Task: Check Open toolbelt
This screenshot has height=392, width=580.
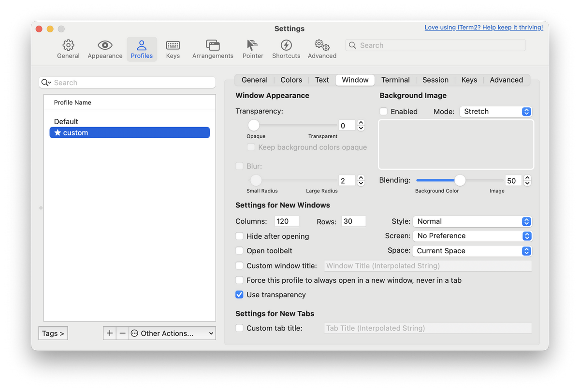Action: pyautogui.click(x=239, y=251)
